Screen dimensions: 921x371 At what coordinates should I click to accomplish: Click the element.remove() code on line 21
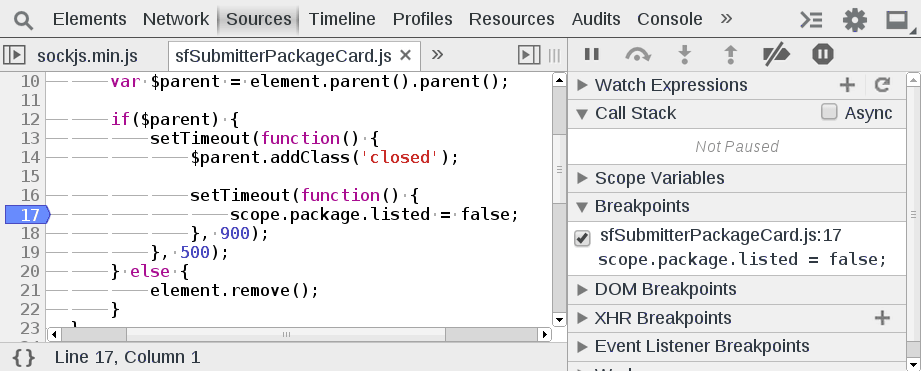[x=234, y=290]
